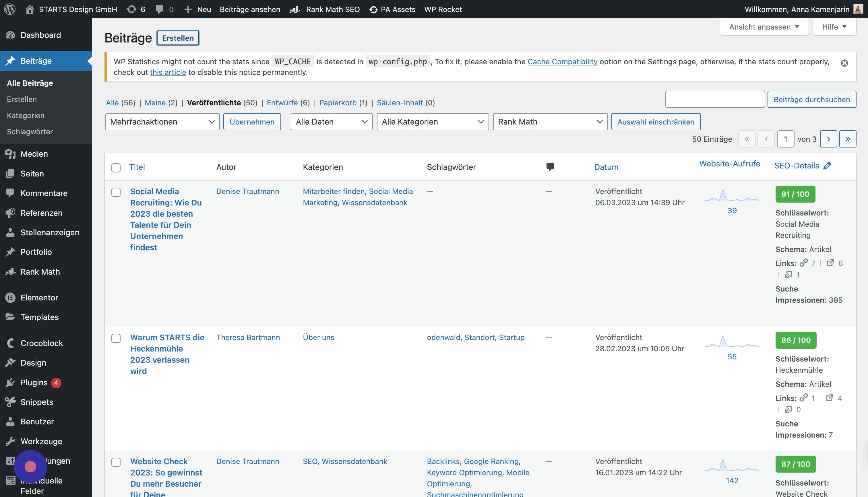Click the Seiten pages icon
Viewport: 868px width, 497px height.
(10, 173)
